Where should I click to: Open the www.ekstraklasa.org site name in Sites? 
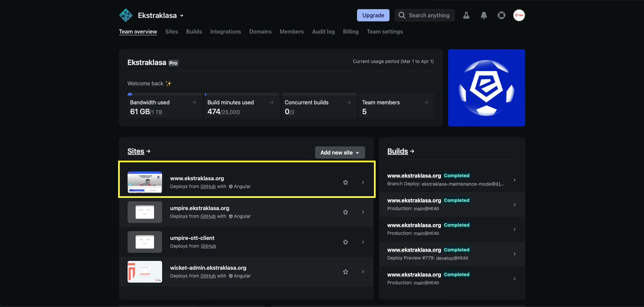coord(197,178)
